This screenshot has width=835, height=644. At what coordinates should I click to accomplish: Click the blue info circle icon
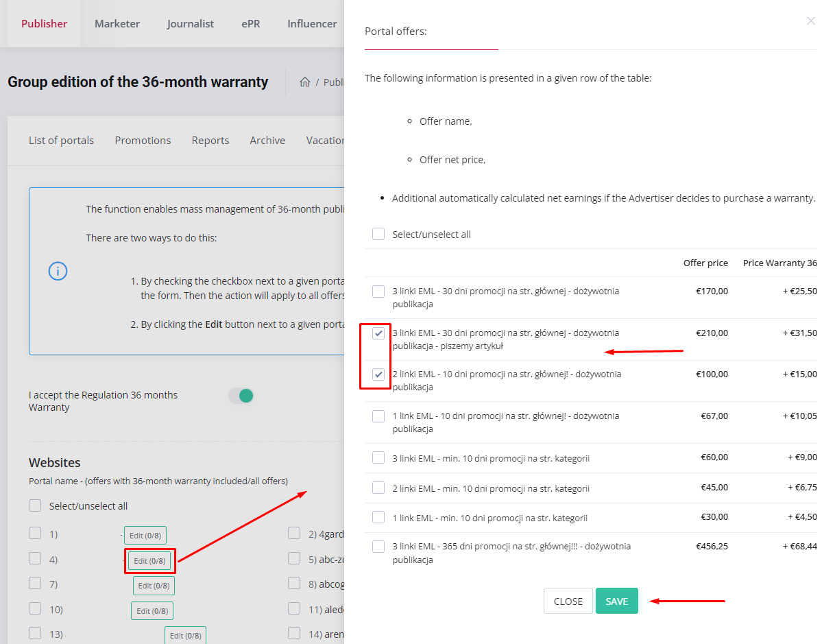[x=58, y=271]
